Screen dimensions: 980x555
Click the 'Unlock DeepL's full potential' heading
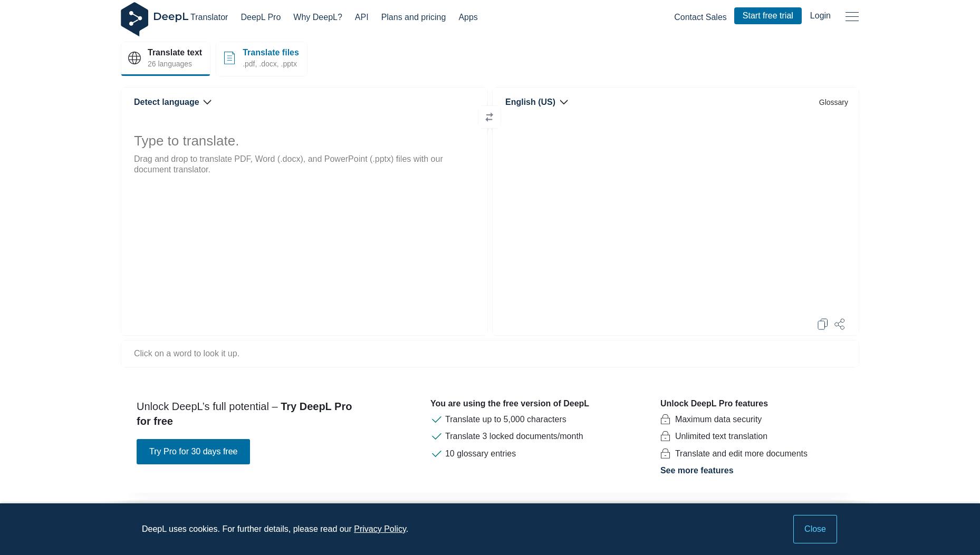coord(244,414)
